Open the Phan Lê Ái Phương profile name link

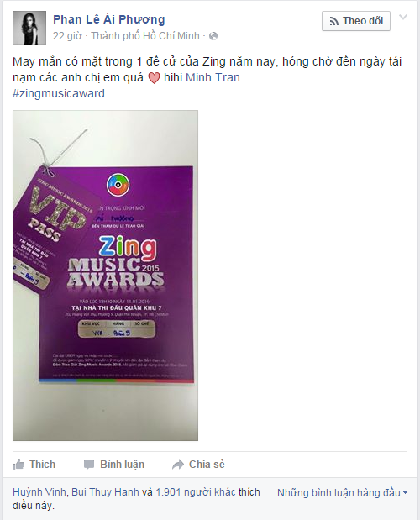click(108, 19)
